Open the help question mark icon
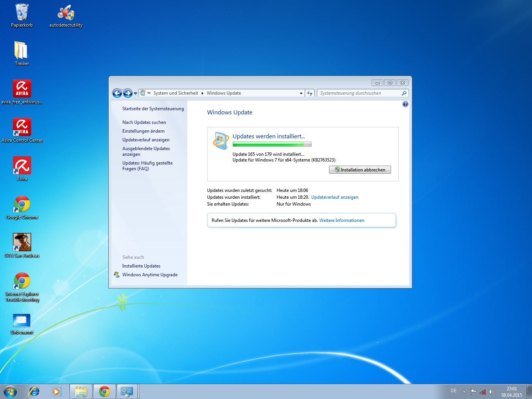 pos(405,104)
